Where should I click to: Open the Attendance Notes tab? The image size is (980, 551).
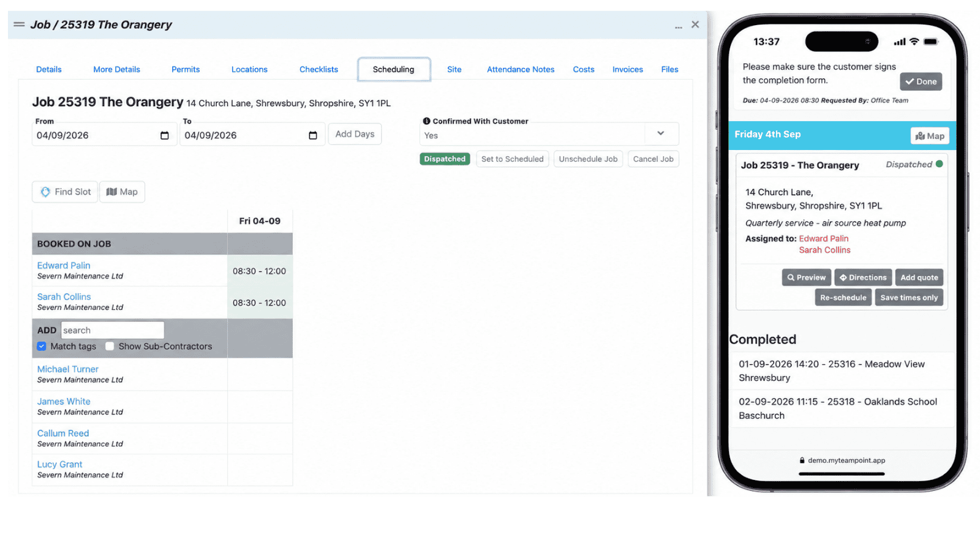pos(521,70)
